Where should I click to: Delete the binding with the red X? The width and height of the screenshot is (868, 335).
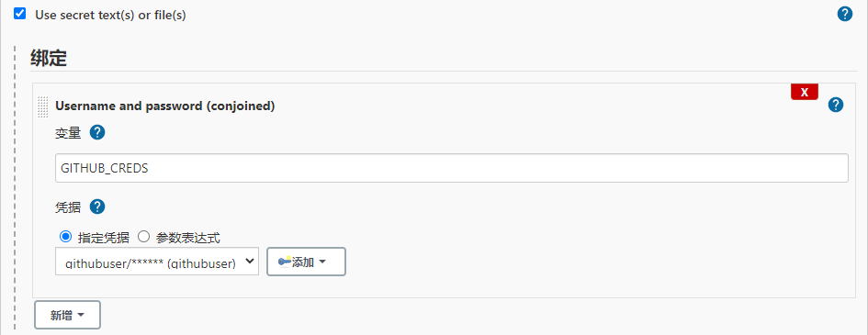click(805, 92)
